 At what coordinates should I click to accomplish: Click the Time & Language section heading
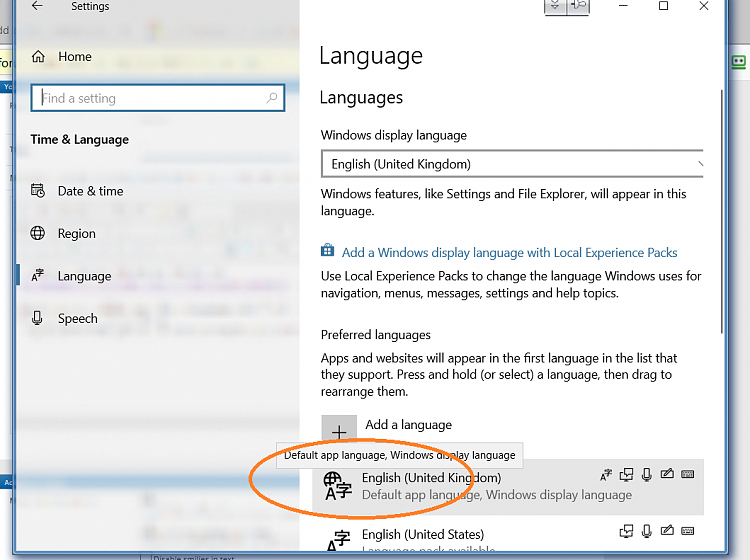[x=80, y=140]
